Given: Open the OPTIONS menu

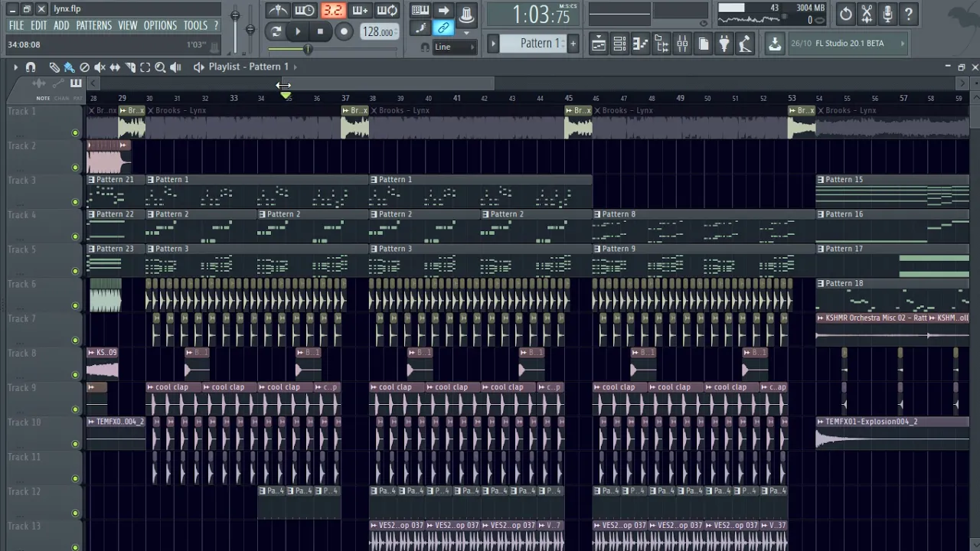Looking at the screenshot, I should click(x=160, y=25).
